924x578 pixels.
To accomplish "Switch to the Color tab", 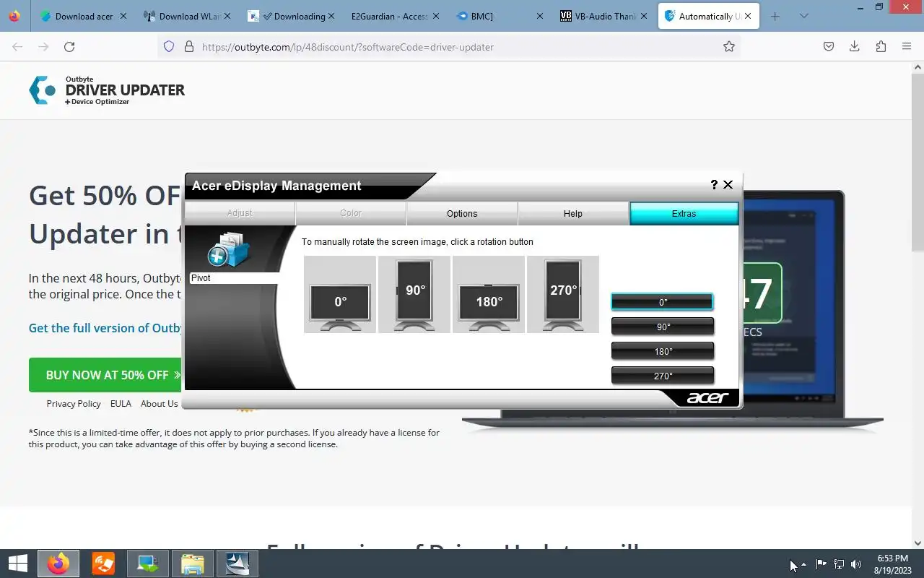I will (351, 213).
